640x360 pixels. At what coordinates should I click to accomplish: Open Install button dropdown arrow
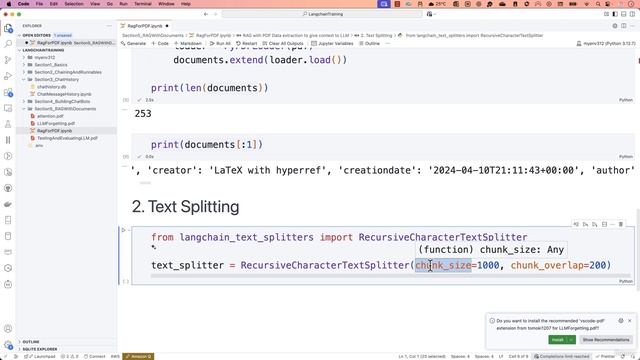tap(571, 340)
